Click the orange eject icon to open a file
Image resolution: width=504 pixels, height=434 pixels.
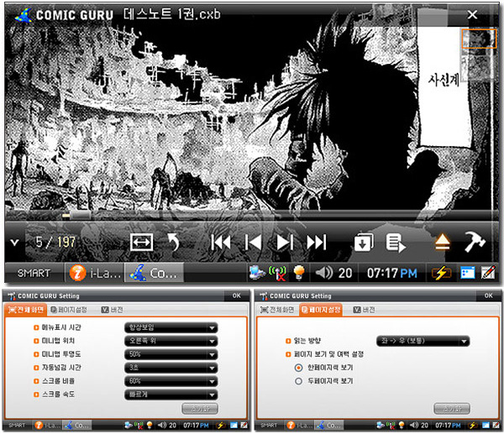tap(443, 243)
